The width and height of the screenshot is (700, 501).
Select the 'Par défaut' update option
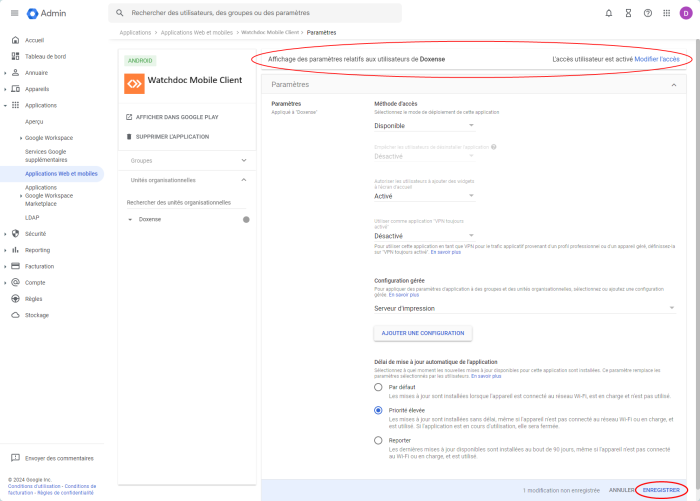pos(378,387)
